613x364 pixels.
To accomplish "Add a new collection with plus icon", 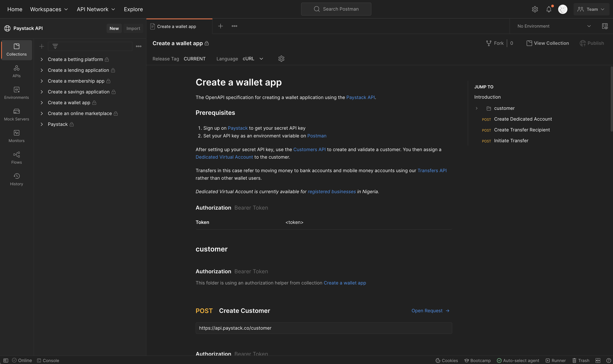I will (x=42, y=46).
